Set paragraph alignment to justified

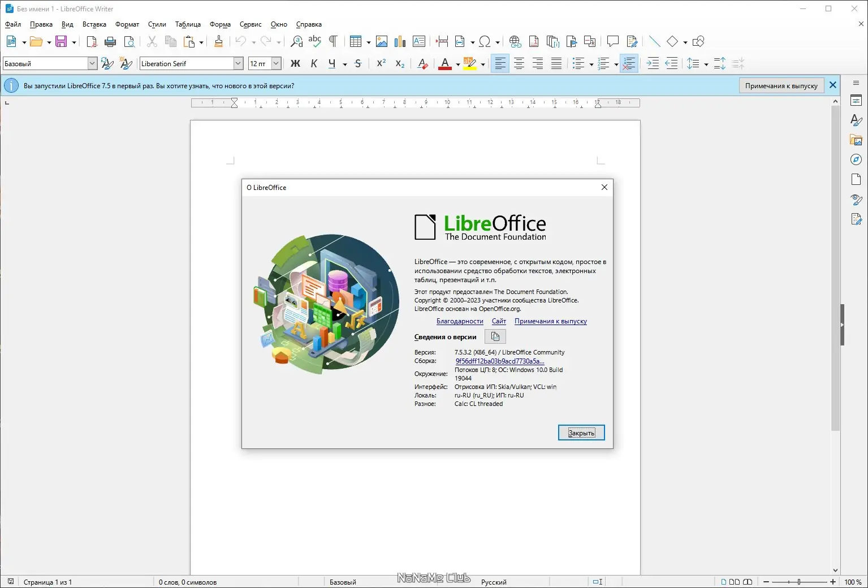556,64
